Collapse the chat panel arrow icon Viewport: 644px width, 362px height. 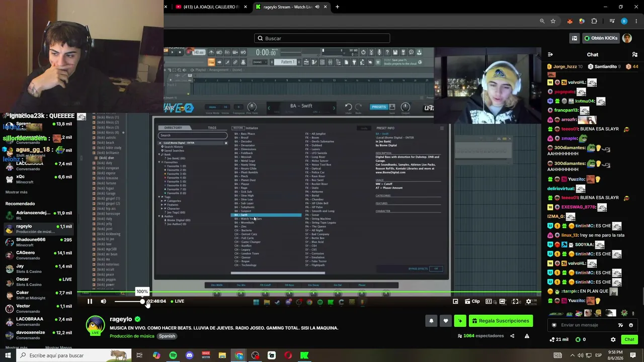(550, 54)
